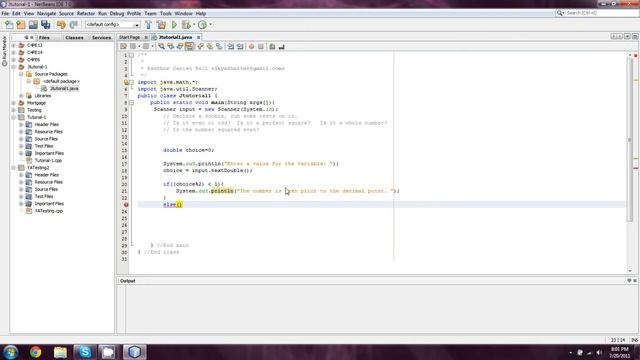Click the Open Project toolbar icon
Viewport: 640px width, 360px height.
click(x=33, y=25)
